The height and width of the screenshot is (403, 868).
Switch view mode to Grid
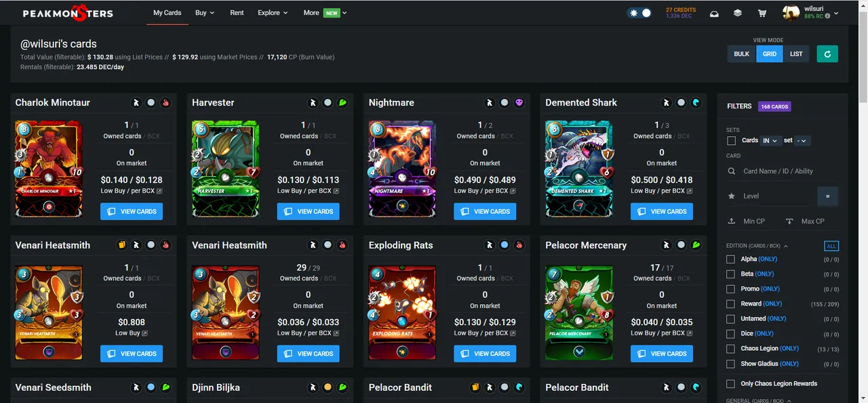(770, 54)
